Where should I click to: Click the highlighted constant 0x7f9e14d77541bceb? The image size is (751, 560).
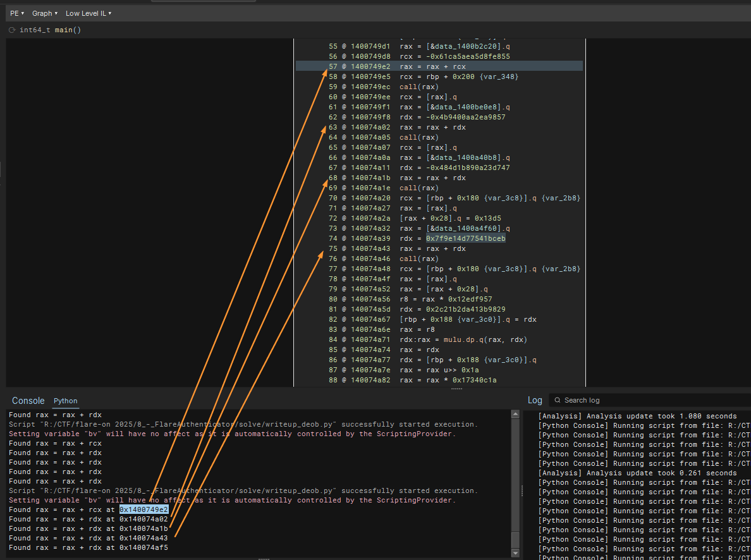tap(465, 238)
